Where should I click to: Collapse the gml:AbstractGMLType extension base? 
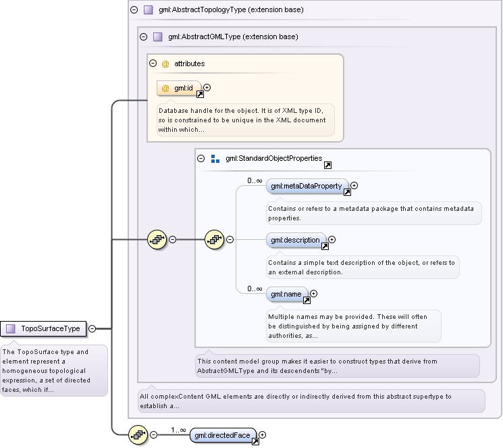click(x=143, y=36)
